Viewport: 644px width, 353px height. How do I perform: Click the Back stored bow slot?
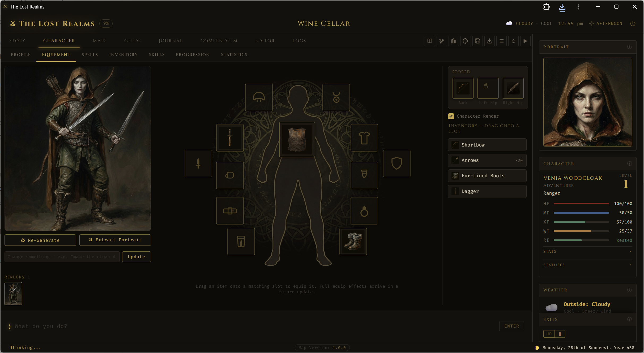click(x=463, y=88)
